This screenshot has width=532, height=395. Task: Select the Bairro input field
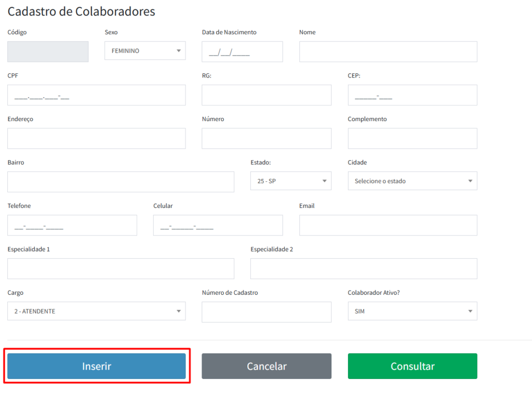coord(121,182)
